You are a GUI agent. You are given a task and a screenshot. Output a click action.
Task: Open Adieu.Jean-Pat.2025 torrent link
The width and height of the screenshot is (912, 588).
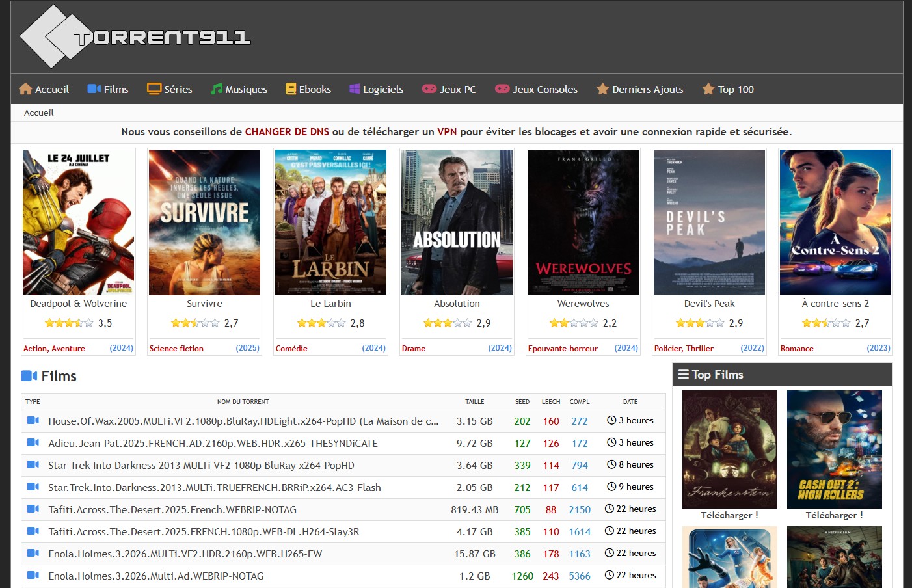tap(213, 444)
